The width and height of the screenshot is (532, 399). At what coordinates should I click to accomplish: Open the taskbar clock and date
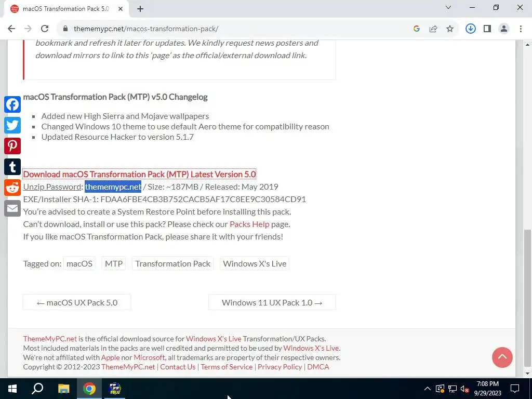pos(487,389)
